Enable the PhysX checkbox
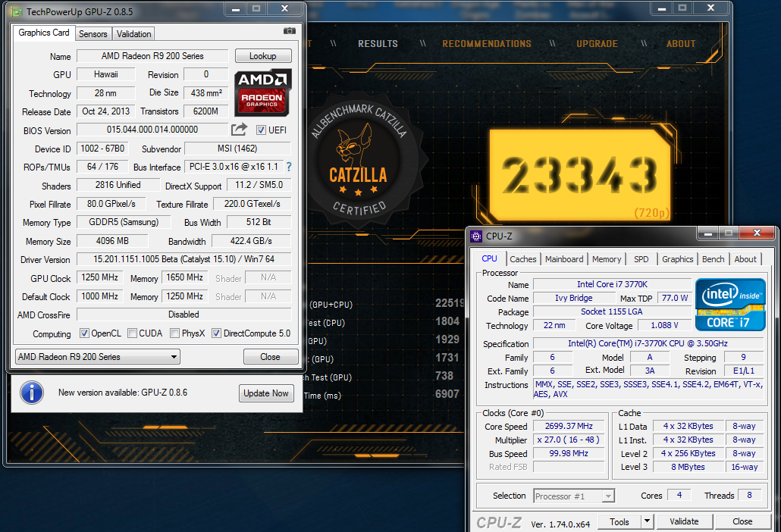 pyautogui.click(x=174, y=333)
